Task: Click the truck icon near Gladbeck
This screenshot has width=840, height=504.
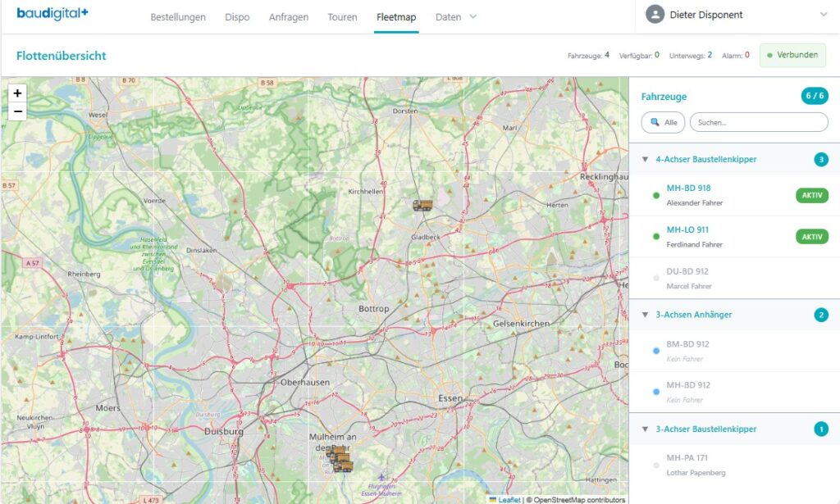Action: (422, 206)
